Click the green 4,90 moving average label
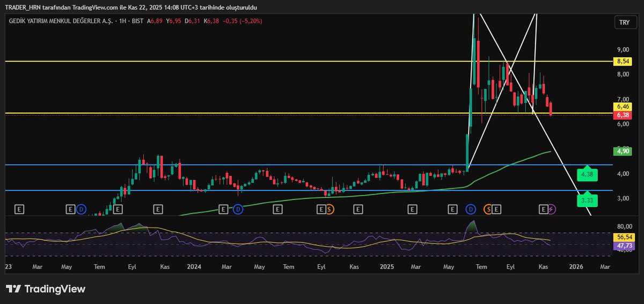The width and height of the screenshot is (644, 304). pyautogui.click(x=623, y=151)
